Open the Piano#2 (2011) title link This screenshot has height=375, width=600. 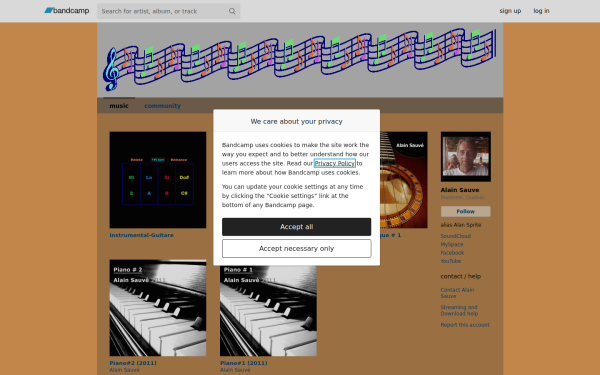coord(133,363)
